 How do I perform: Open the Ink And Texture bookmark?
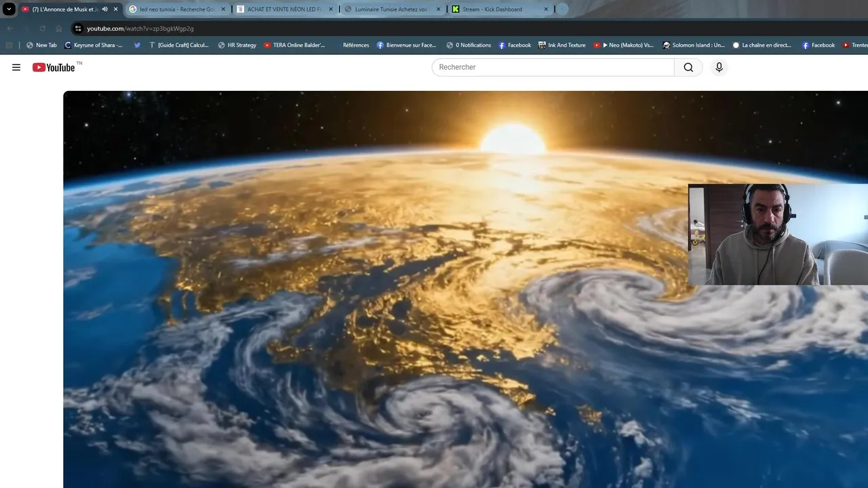click(562, 45)
